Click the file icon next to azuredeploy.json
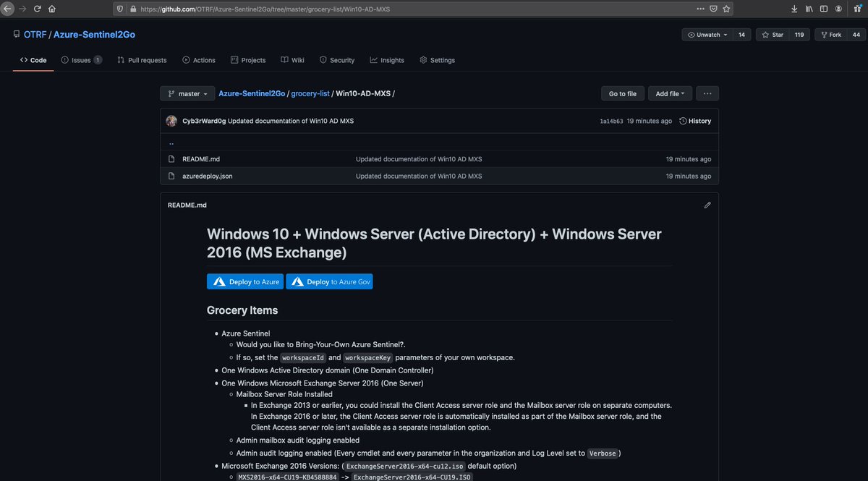The image size is (868, 481). pyautogui.click(x=171, y=176)
